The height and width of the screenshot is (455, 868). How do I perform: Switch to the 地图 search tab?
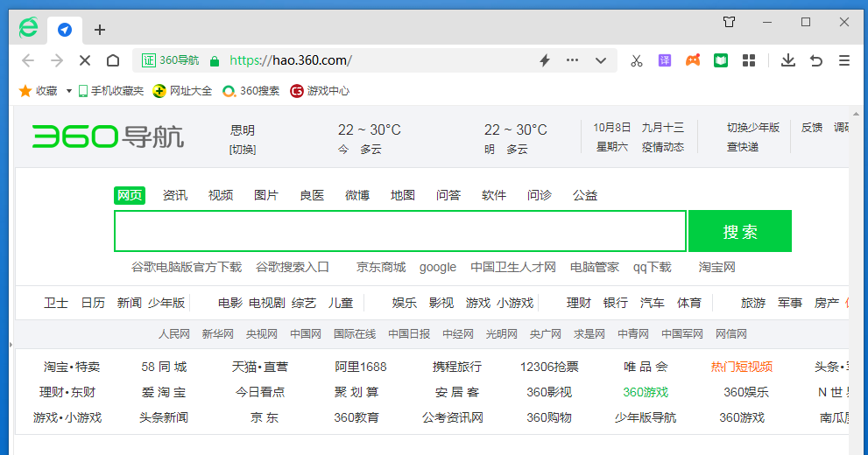tap(403, 195)
